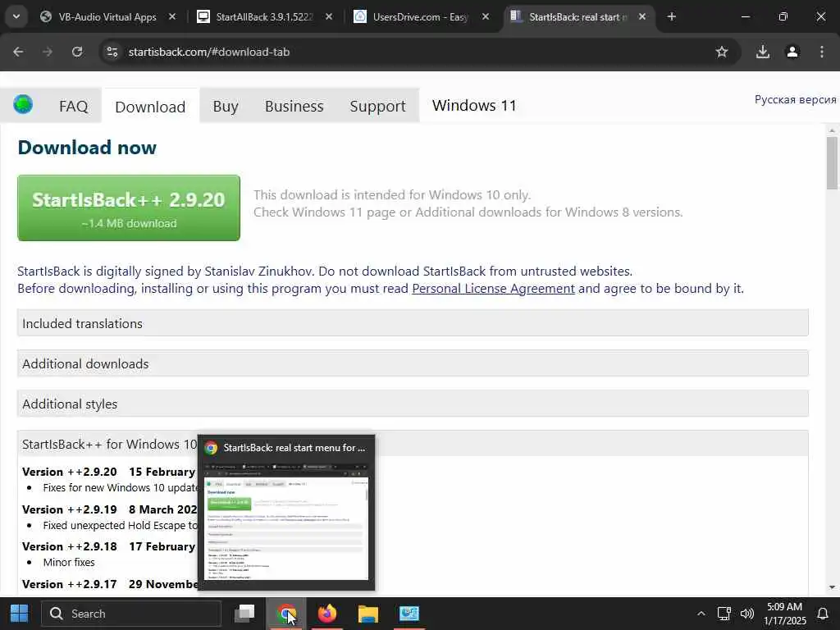Image resolution: width=840 pixels, height=630 pixels.
Task: Click the 'Version ++2.9.18' heading
Action: coord(69,546)
